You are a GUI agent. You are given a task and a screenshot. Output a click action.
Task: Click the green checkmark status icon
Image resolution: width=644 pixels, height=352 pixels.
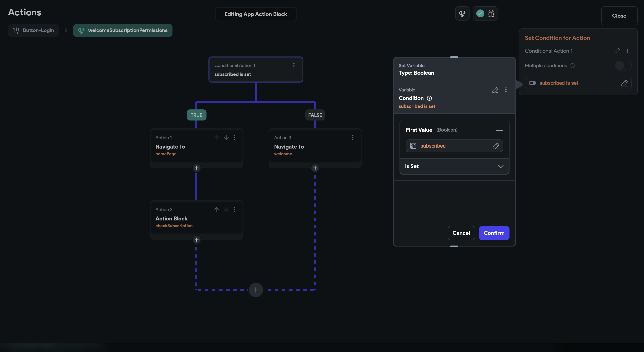[480, 13]
